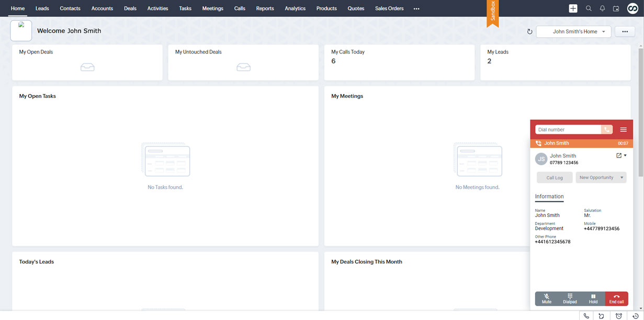
Task: Open the notifications bell
Action: click(x=602, y=8)
